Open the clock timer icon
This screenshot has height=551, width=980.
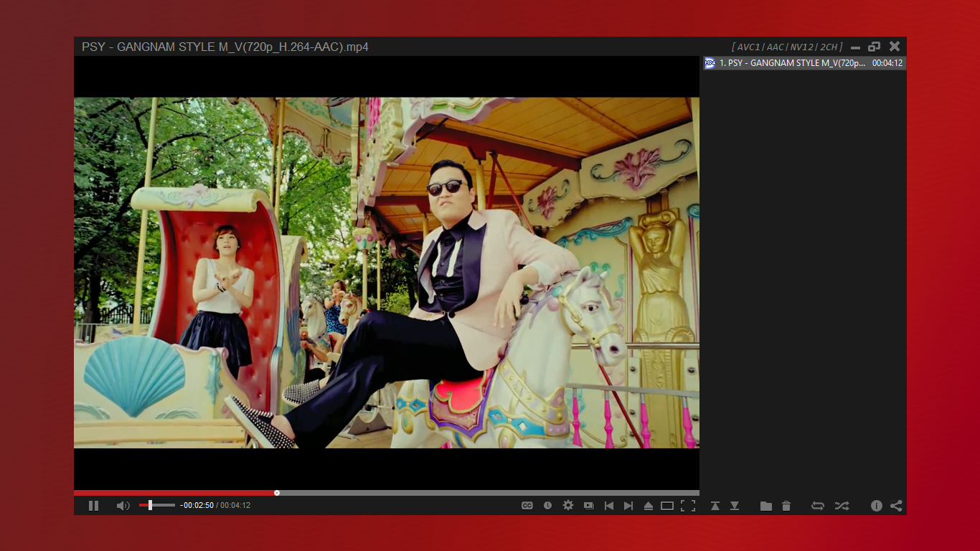pyautogui.click(x=547, y=506)
